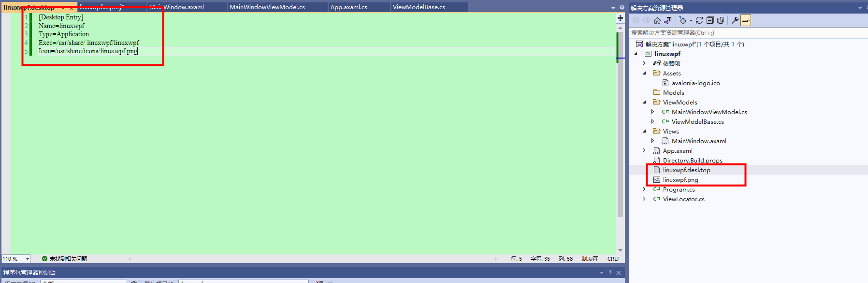Viewport: 868px width, 283px height.
Task: Click the C# icon beside MainWindowViewModel.cs
Action: coord(665,112)
